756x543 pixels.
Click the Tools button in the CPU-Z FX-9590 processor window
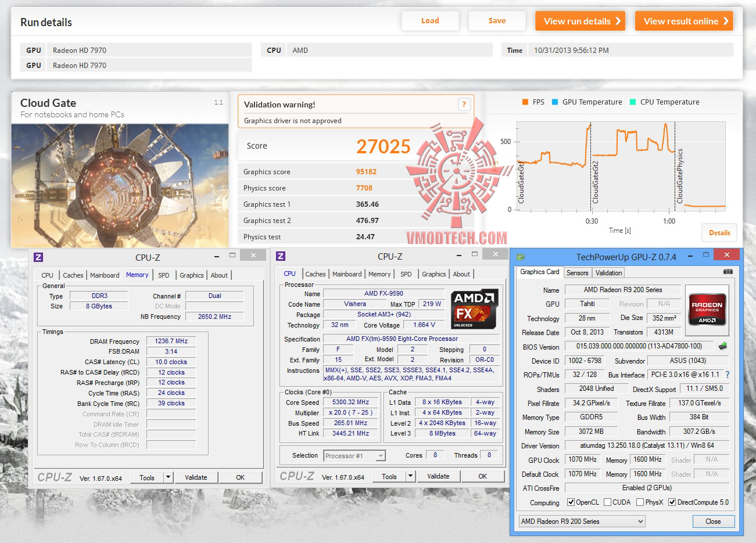389,476
